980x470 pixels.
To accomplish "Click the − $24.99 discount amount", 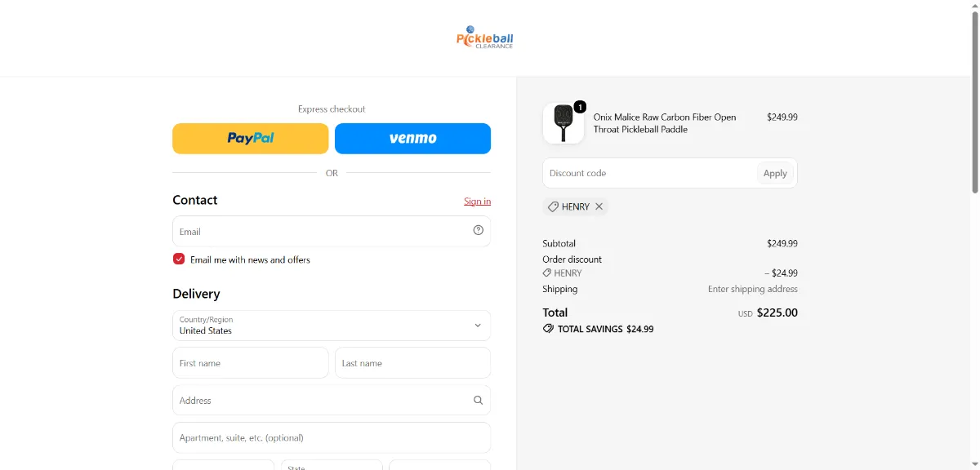I will tap(781, 273).
